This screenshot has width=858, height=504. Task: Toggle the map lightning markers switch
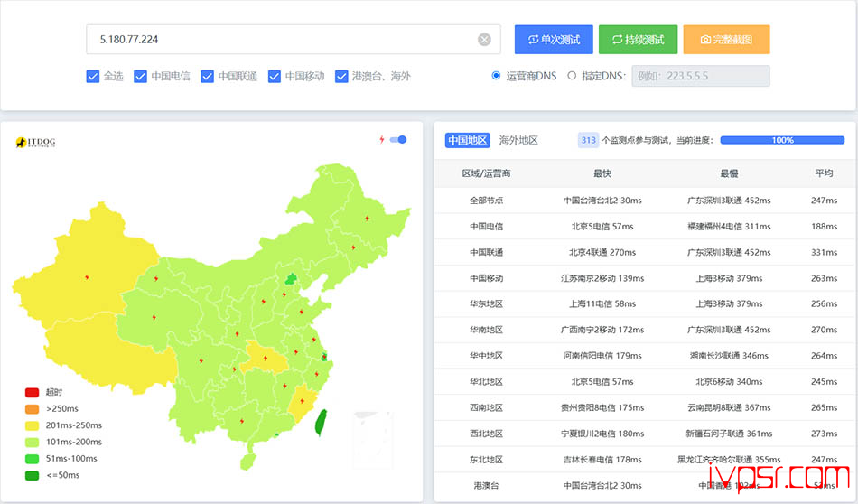coord(398,139)
